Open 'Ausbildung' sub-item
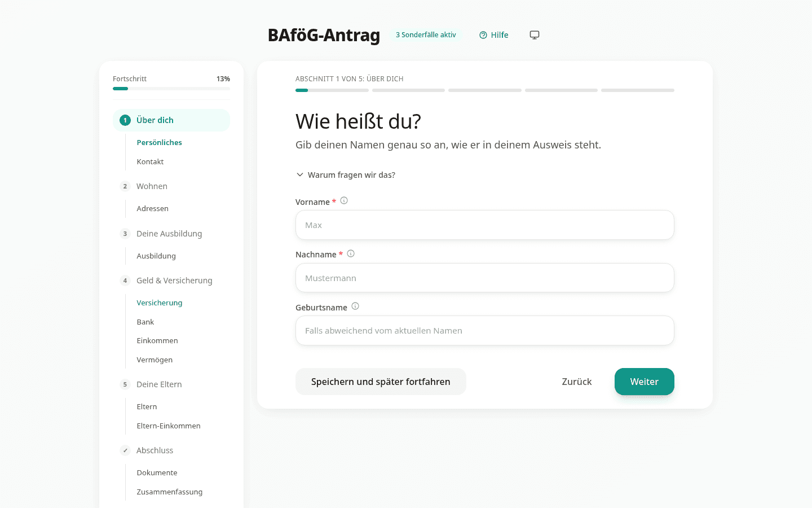Viewport: 812px width, 508px height. pyautogui.click(x=156, y=256)
